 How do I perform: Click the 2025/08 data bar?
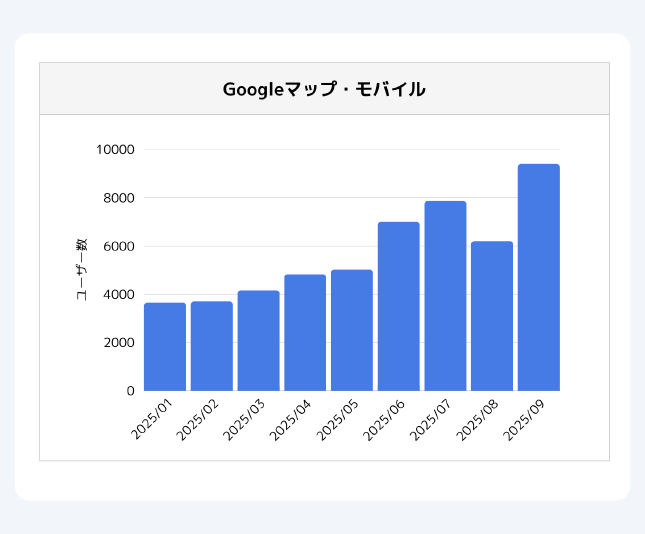(492, 316)
